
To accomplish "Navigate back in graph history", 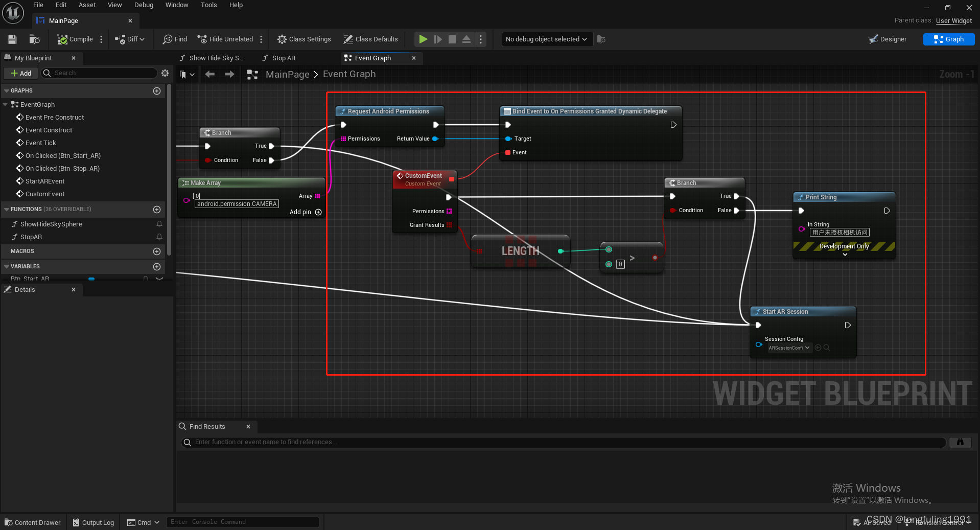I will pos(209,75).
